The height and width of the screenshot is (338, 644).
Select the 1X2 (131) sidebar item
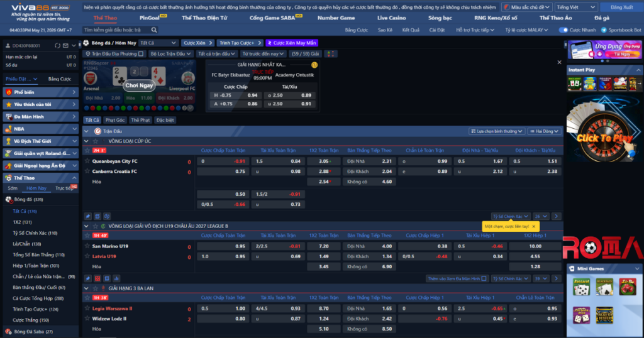[22, 222]
